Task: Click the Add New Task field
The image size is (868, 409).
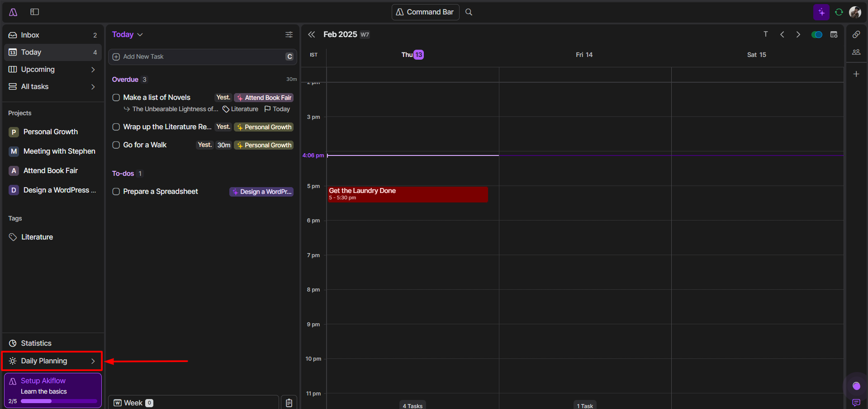Action: [203, 57]
